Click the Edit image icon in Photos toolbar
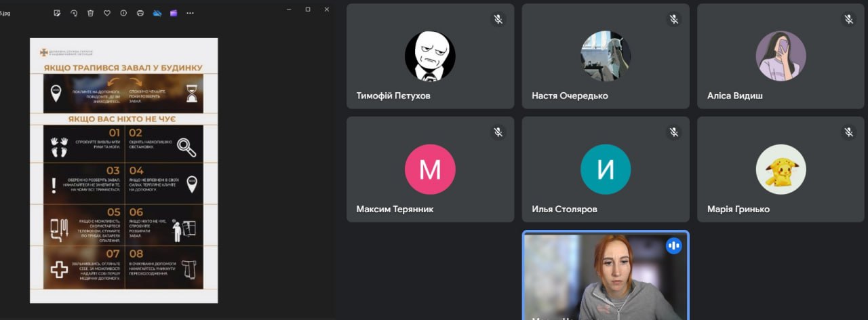The width and height of the screenshot is (868, 320). pos(57,13)
